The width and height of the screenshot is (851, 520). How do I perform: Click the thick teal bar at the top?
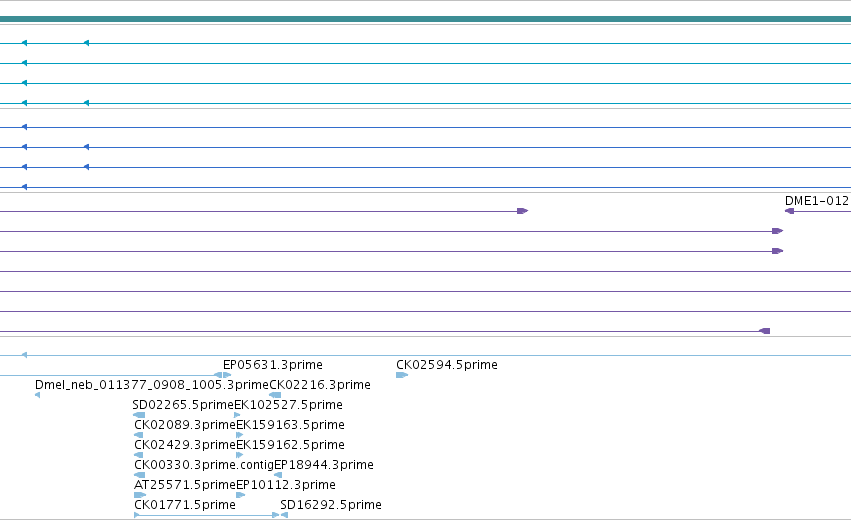pyautogui.click(x=426, y=20)
